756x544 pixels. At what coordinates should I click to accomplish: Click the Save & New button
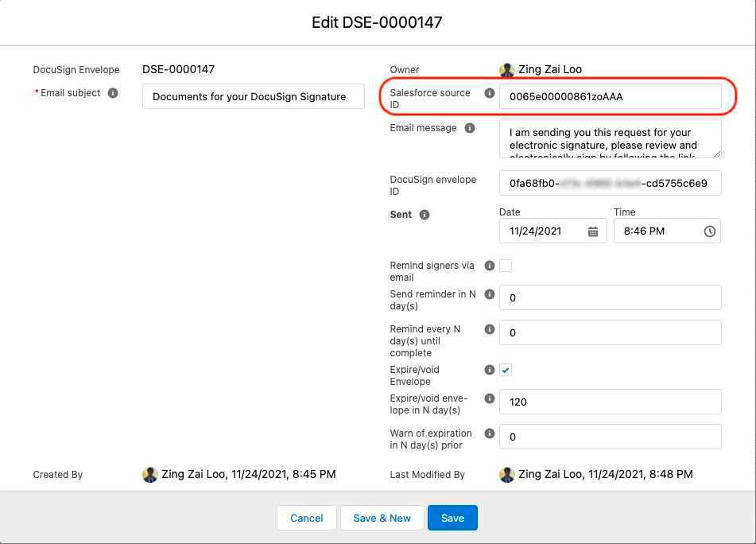pos(382,518)
